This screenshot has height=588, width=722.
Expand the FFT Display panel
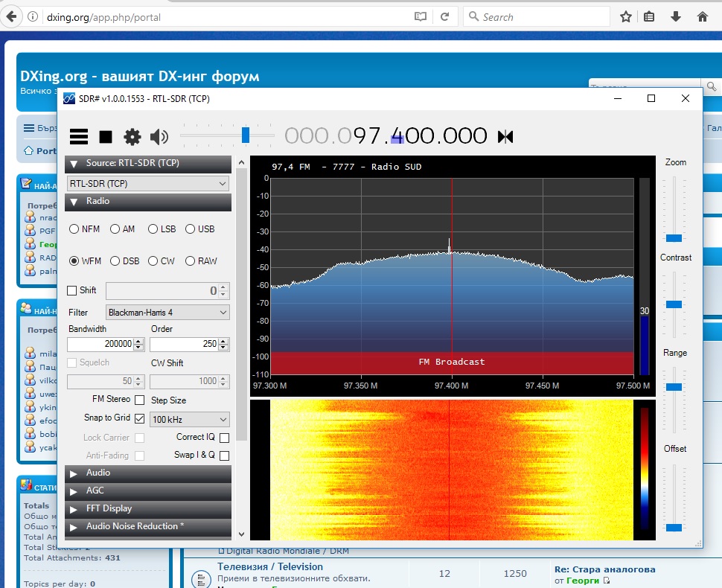[x=148, y=508]
